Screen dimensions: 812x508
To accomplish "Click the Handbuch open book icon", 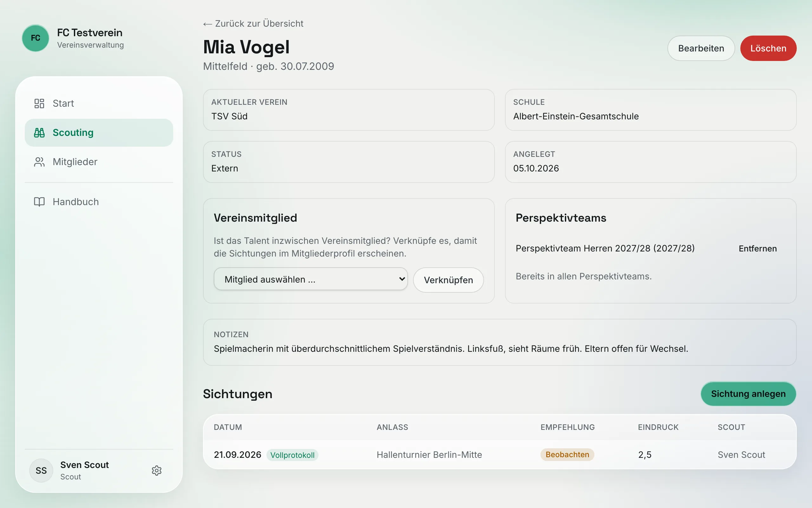I will tap(39, 202).
